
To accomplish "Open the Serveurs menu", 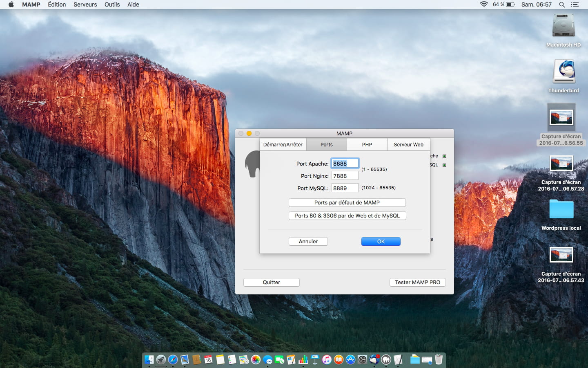I will [85, 4].
